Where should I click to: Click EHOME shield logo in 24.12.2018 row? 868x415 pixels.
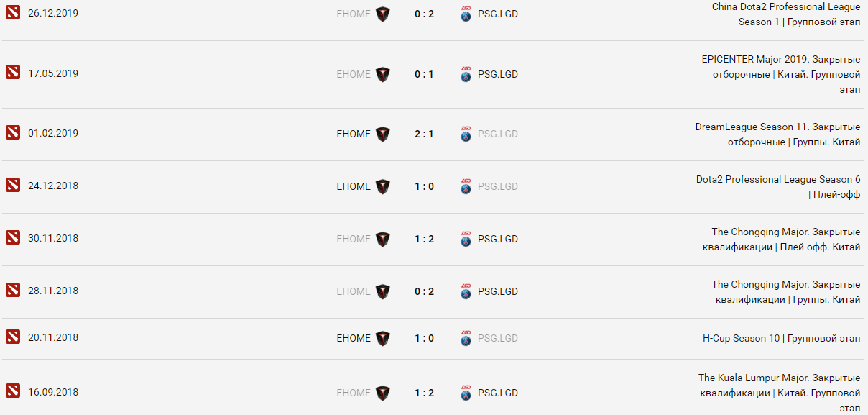[x=383, y=186]
